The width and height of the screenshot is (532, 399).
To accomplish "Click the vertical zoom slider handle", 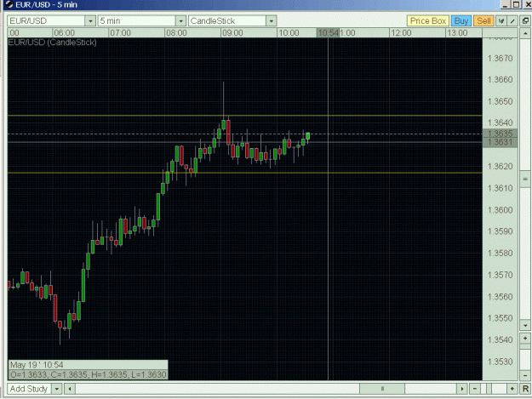I will pyautogui.click(x=525, y=347).
